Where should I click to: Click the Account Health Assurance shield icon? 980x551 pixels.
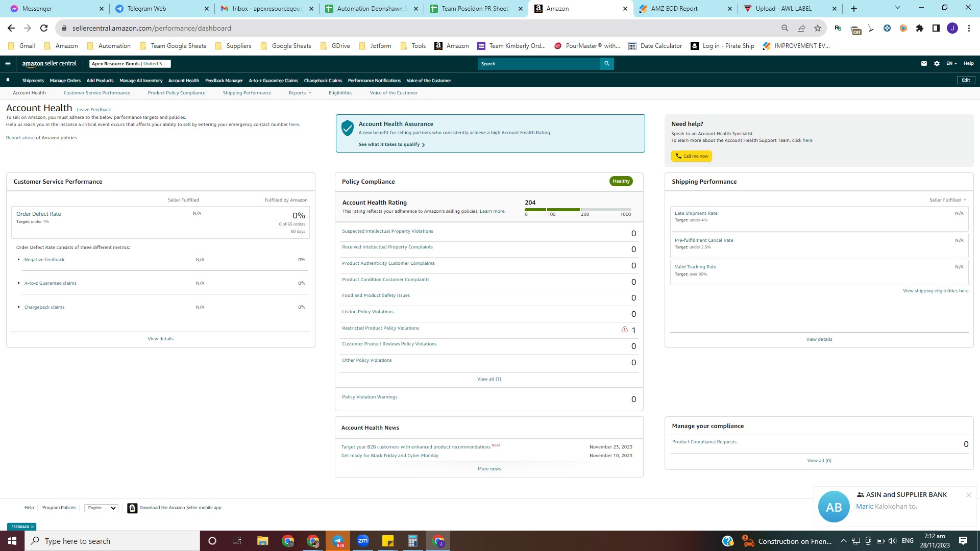348,128
